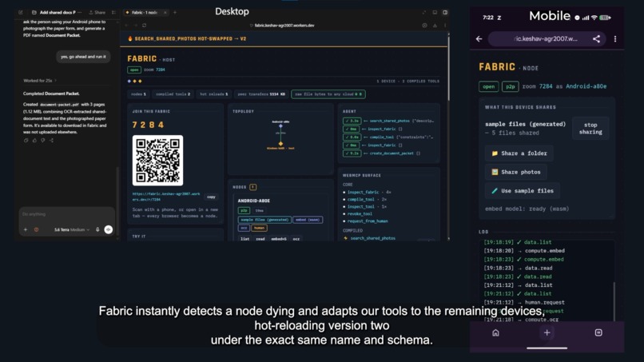The width and height of the screenshot is (644, 362).
Task: Give the response a thumbs up
Action: pyautogui.click(x=34, y=140)
